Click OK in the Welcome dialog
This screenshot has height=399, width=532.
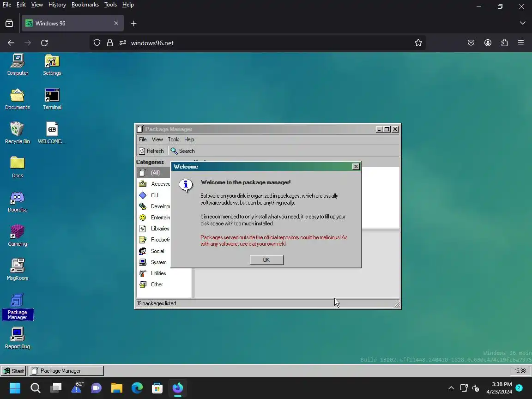coord(266,260)
